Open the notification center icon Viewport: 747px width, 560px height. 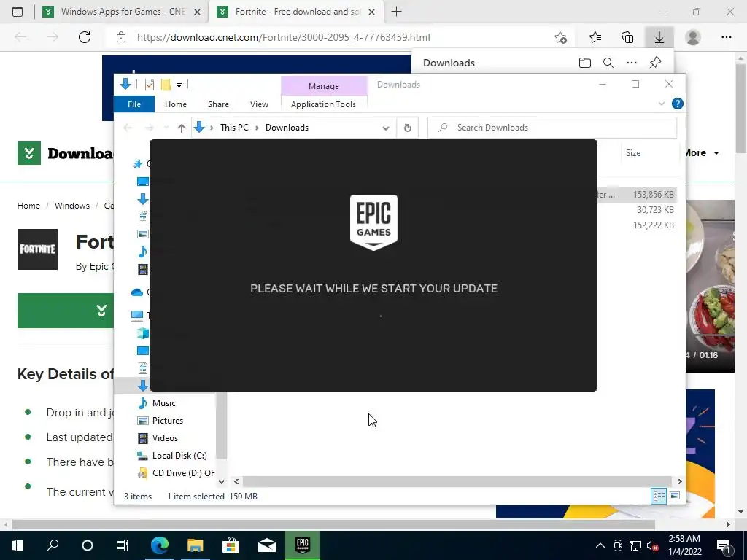click(x=724, y=545)
